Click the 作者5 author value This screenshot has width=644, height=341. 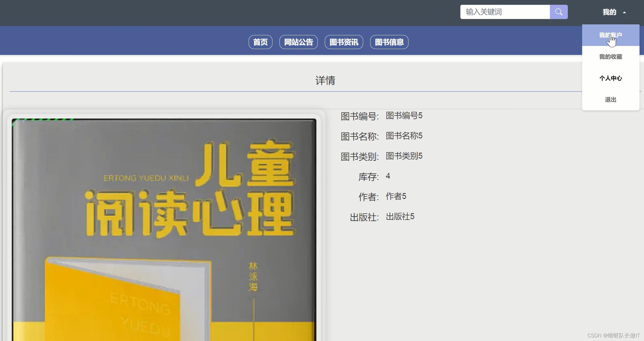pyautogui.click(x=396, y=196)
